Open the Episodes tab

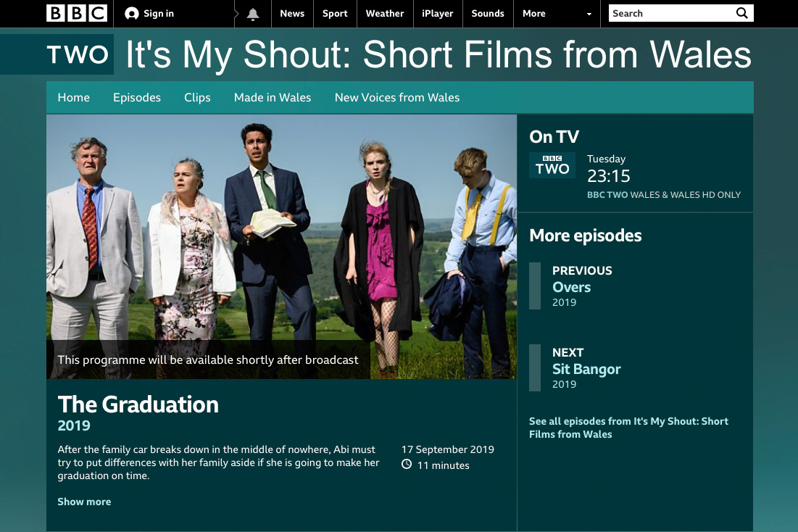[137, 97]
